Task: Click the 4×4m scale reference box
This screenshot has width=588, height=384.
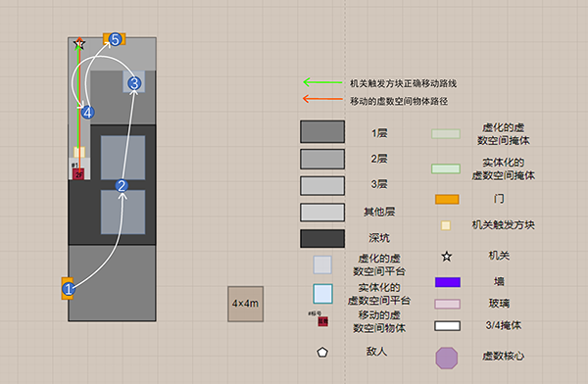Action: coord(245,304)
